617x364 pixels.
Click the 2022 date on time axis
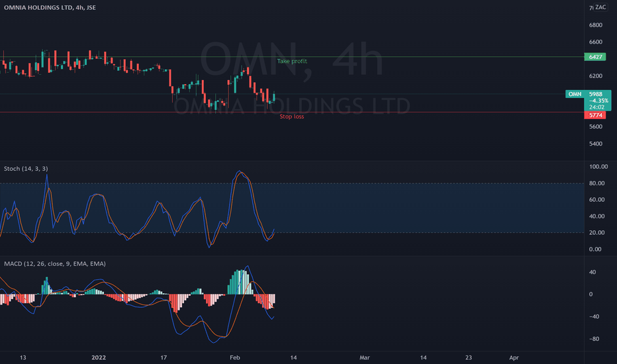coord(99,357)
